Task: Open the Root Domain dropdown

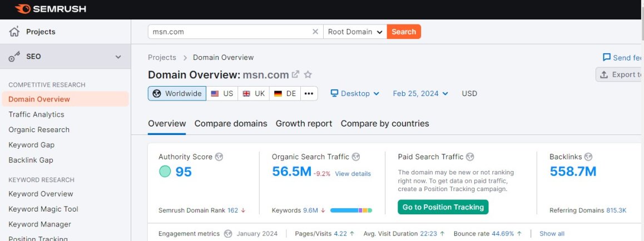Action: pyautogui.click(x=355, y=32)
